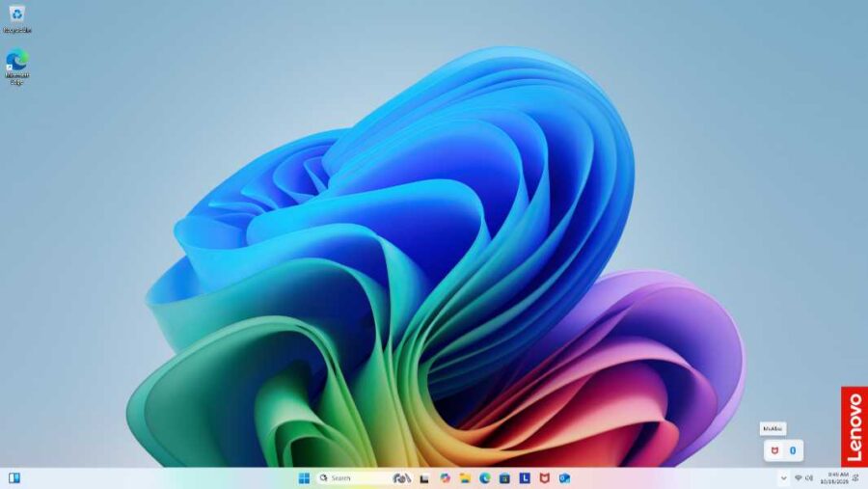Open the Recycle Bin desktop icon
Screen dimensions: 868x489
pyautogui.click(x=16, y=19)
